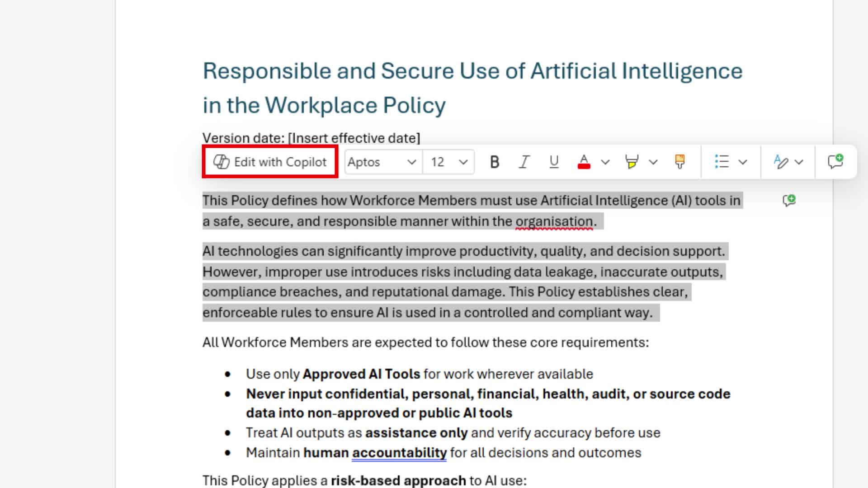The width and height of the screenshot is (868, 488).
Task: Click 'enforceable rules to ensure AI' line
Action: pyautogui.click(x=428, y=313)
